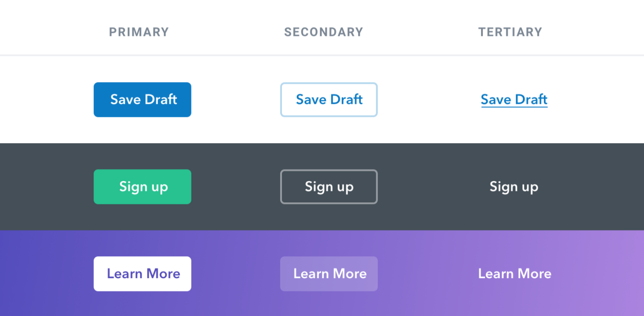Choose the secondary button on the gradient row
Screen dimensions: 644x316
tap(329, 274)
